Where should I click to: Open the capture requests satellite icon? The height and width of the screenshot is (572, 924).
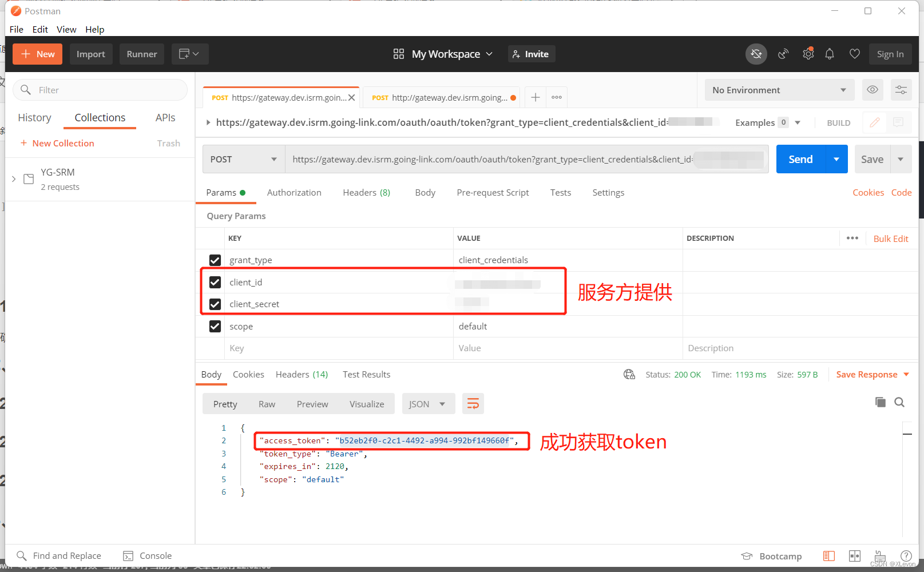click(x=783, y=54)
